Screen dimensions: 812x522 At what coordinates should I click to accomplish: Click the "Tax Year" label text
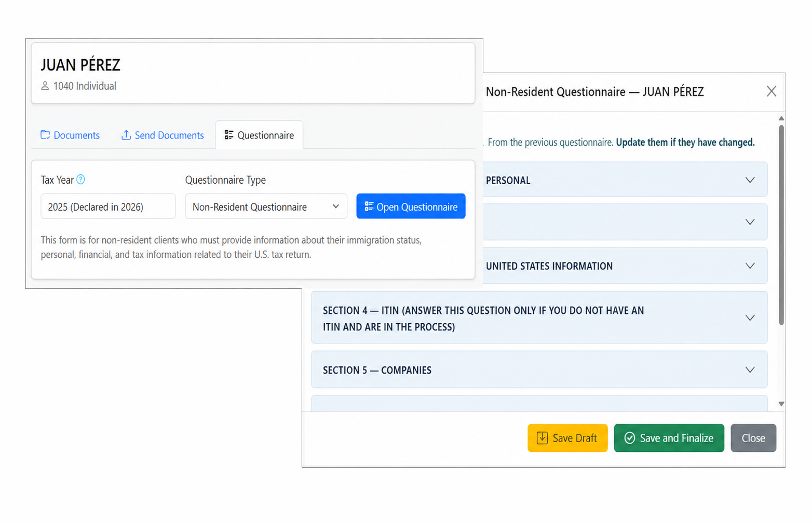coord(57,180)
